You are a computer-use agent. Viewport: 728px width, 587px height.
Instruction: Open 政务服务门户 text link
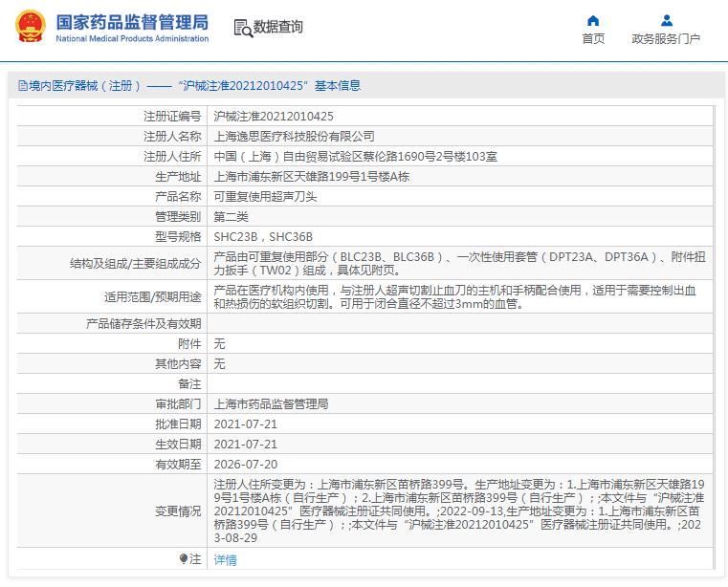(x=666, y=39)
